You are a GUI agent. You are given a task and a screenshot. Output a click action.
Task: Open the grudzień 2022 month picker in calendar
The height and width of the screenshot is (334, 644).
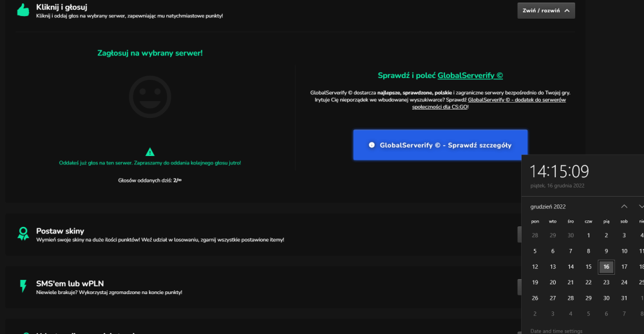coord(548,206)
